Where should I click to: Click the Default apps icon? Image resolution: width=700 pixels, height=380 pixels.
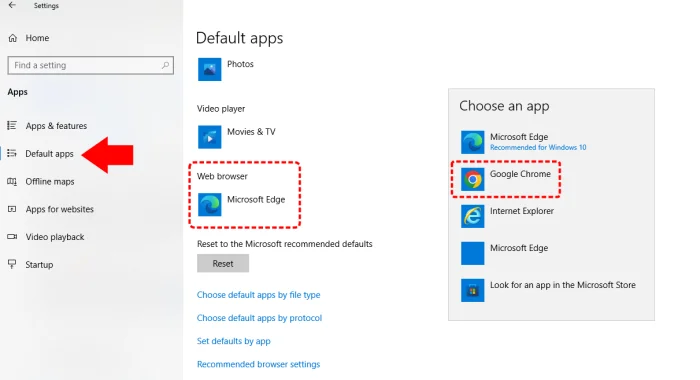click(12, 153)
